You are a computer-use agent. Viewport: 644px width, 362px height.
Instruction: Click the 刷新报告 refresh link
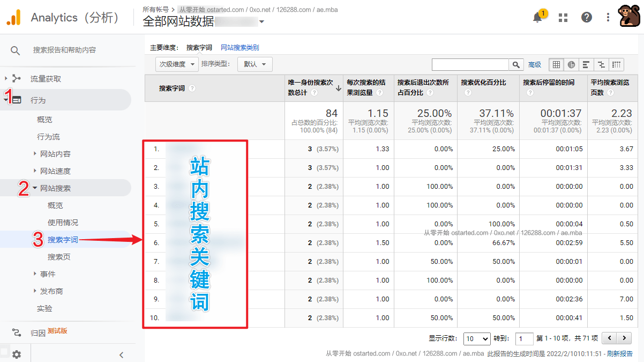point(619,354)
